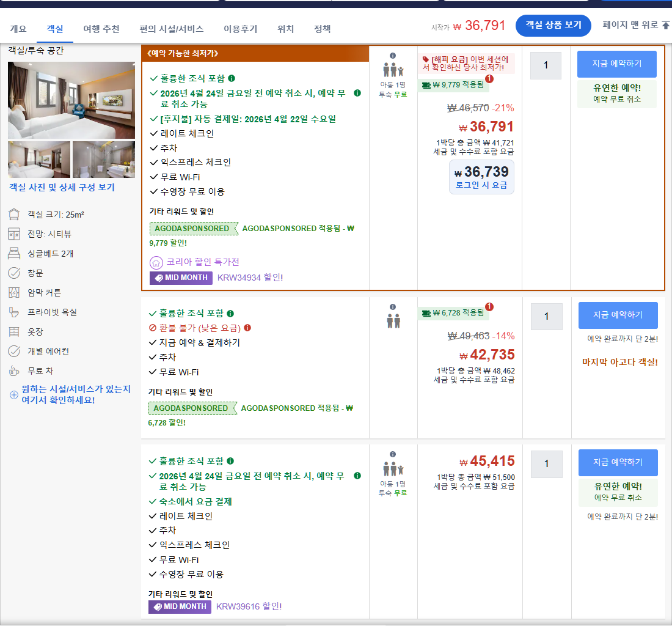Click the room size icon
Screen dimensions: 672x626
pyautogui.click(x=14, y=215)
